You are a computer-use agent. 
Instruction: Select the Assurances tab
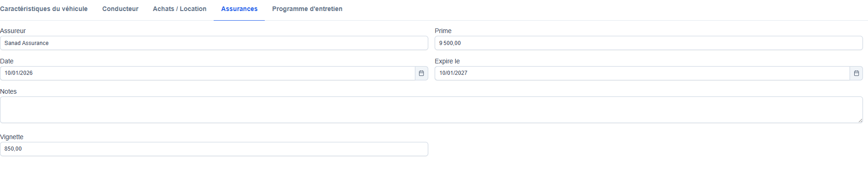239,9
